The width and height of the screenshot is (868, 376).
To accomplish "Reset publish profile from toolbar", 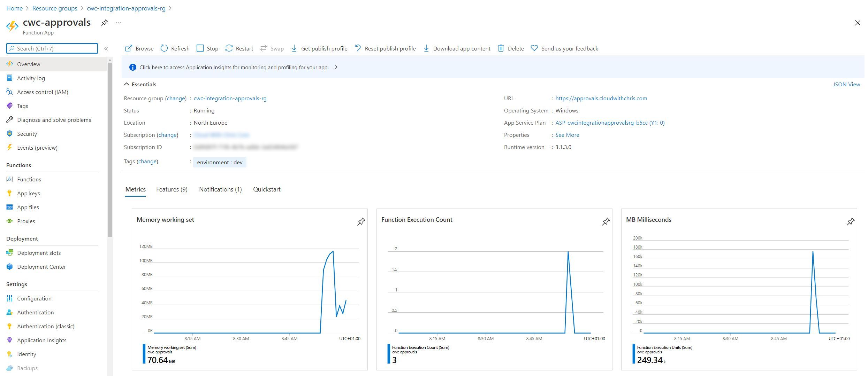I will click(385, 48).
